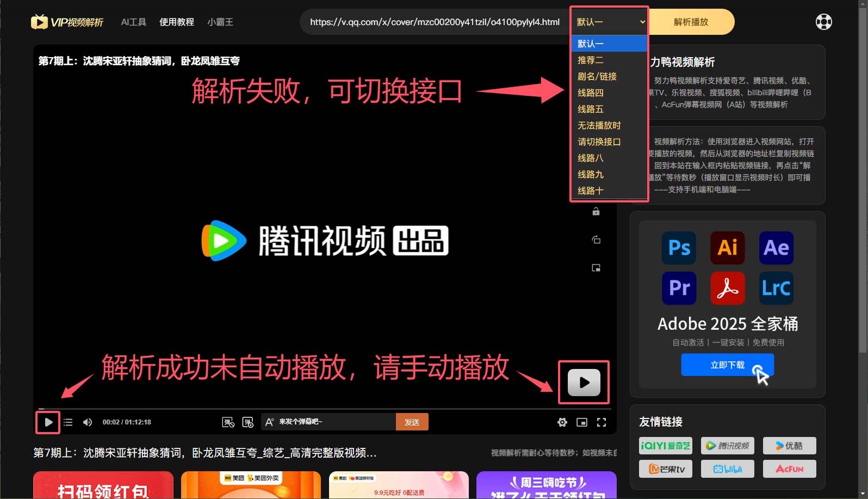Viewport: 868px width, 499px height.
Task: Open the AI工具 nav item
Action: [133, 22]
